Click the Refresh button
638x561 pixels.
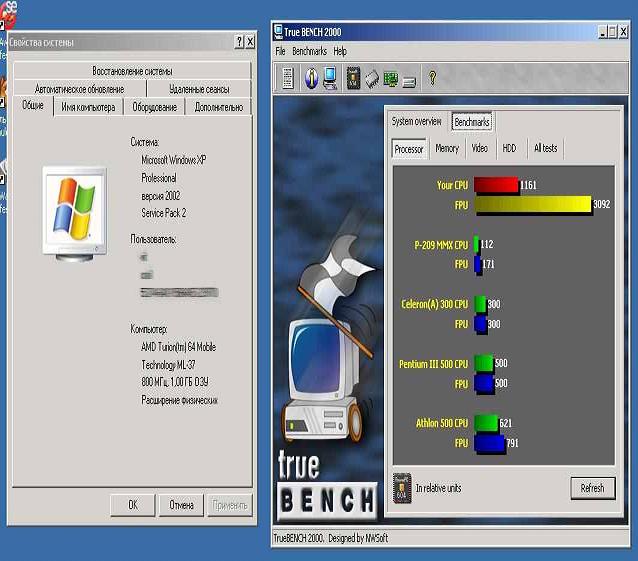pos(592,488)
